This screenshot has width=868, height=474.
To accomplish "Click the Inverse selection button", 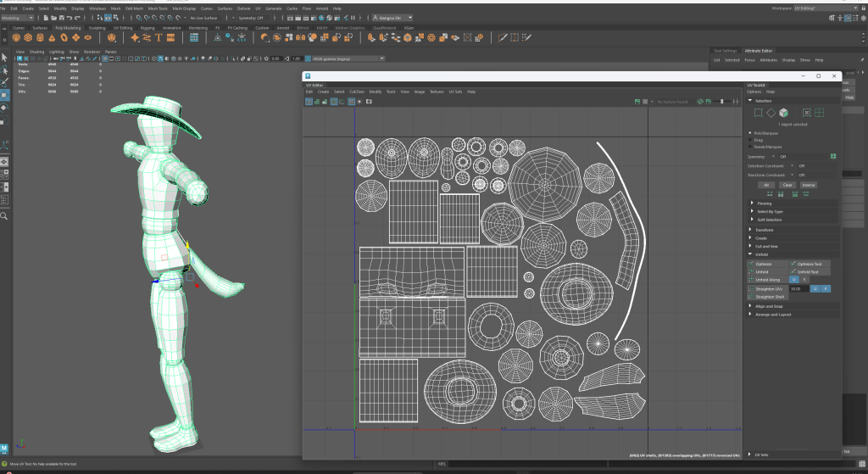I will pos(808,184).
